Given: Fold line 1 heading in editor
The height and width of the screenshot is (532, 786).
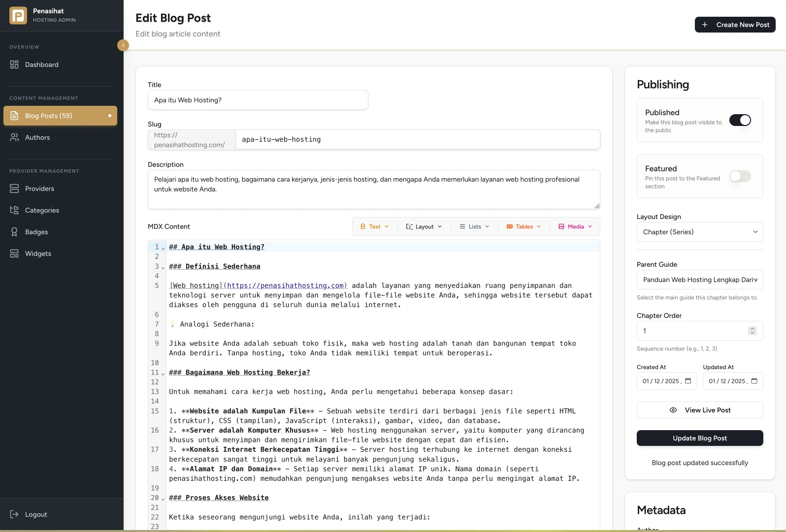Looking at the screenshot, I should [163, 248].
